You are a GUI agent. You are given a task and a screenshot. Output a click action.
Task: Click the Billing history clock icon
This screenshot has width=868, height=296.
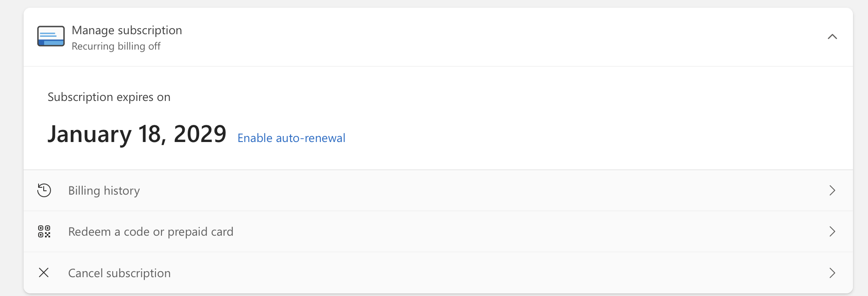click(44, 190)
